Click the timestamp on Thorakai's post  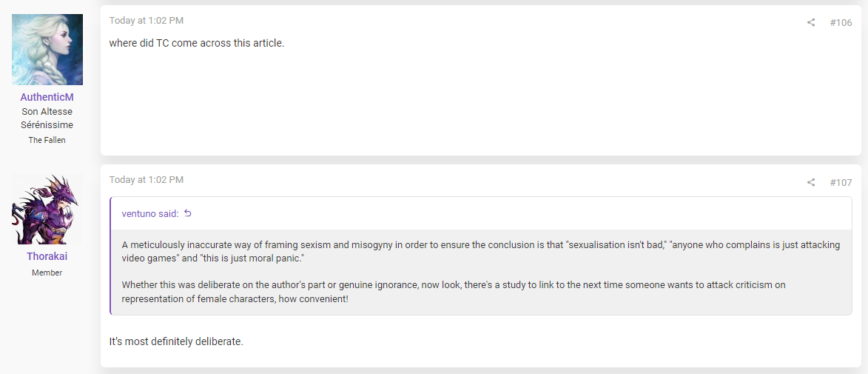146,179
